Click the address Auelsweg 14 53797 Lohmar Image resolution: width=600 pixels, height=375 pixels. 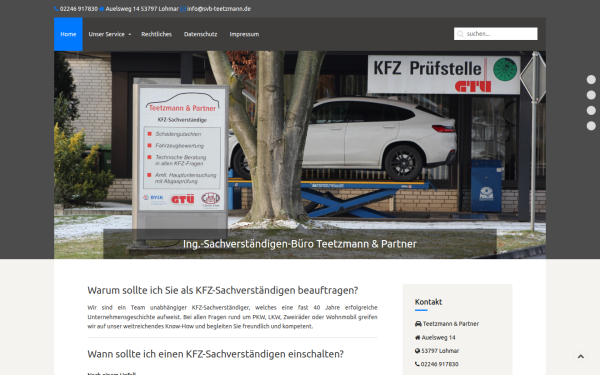pyautogui.click(x=142, y=9)
